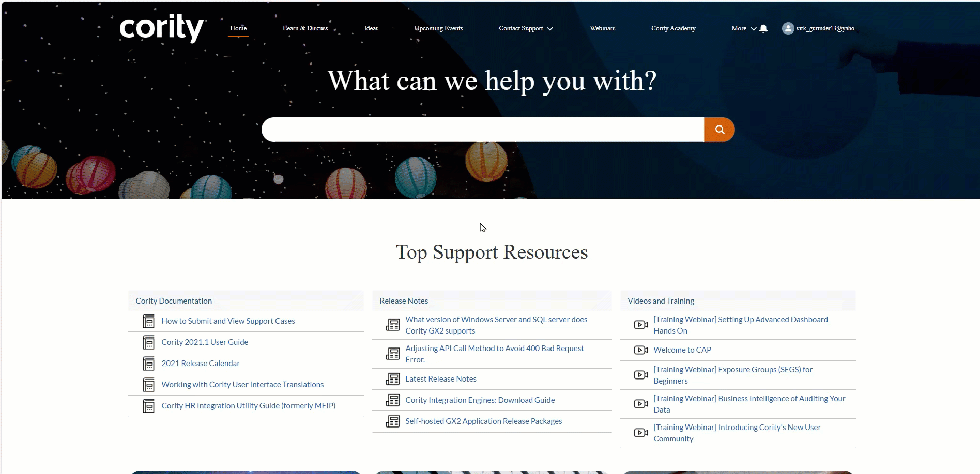Open Latest Release Notes link
Viewport: 980px width, 474px height.
point(441,379)
